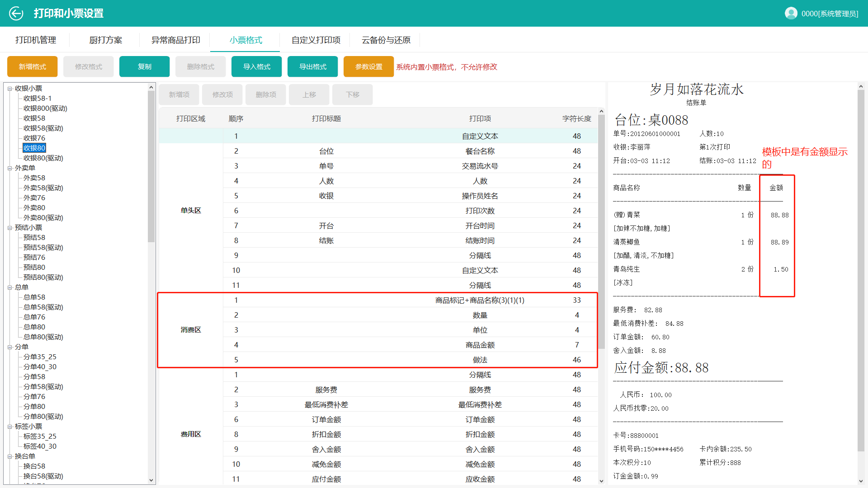Image resolution: width=868 pixels, height=488 pixels.
Task: Select the 小票格式 tab
Action: coord(245,40)
